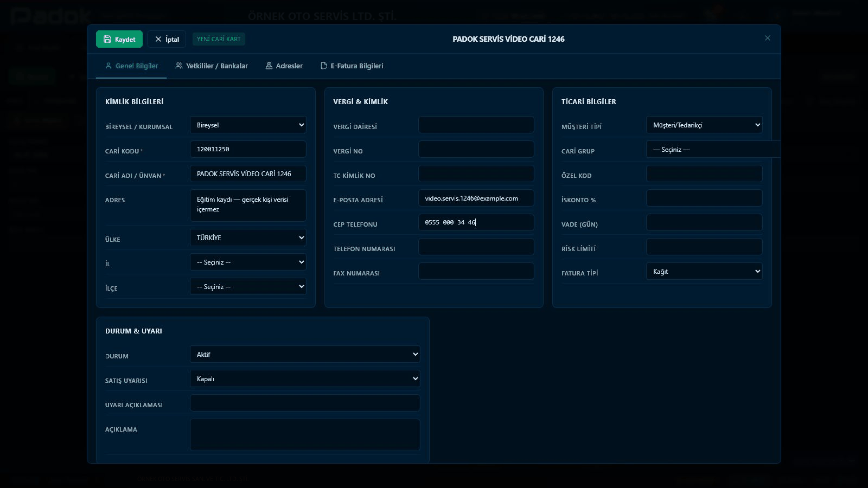Click the RİSK LİMİTİ label

[578, 249]
